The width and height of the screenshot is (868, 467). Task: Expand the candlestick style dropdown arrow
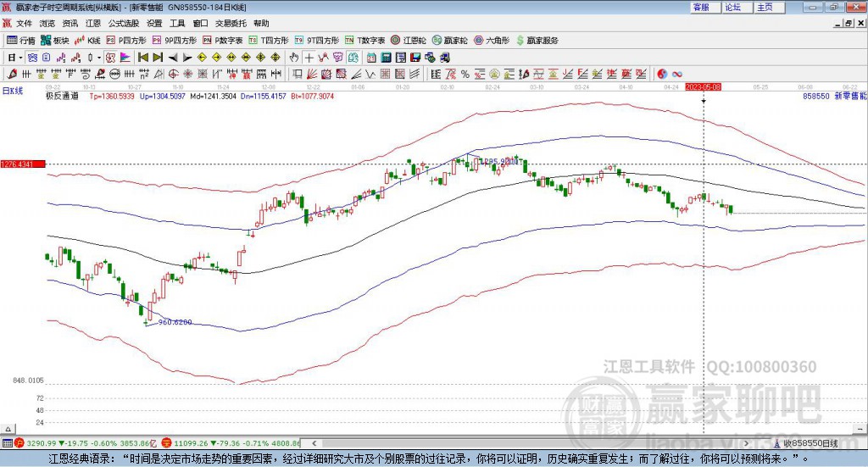(x=99, y=58)
